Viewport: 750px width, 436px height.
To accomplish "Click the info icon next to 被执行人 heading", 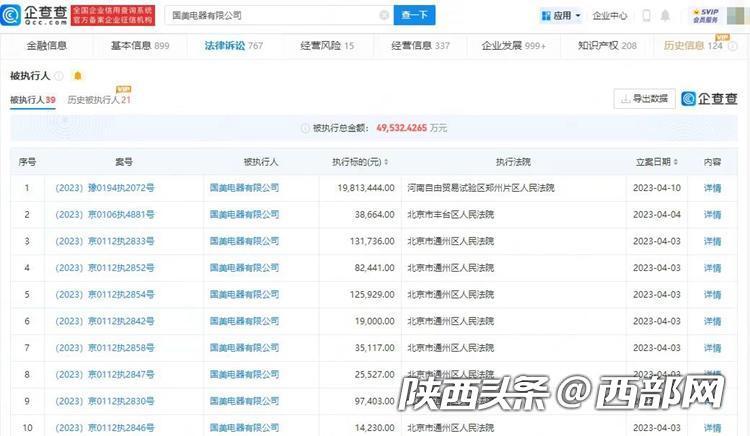I will tap(59, 76).
